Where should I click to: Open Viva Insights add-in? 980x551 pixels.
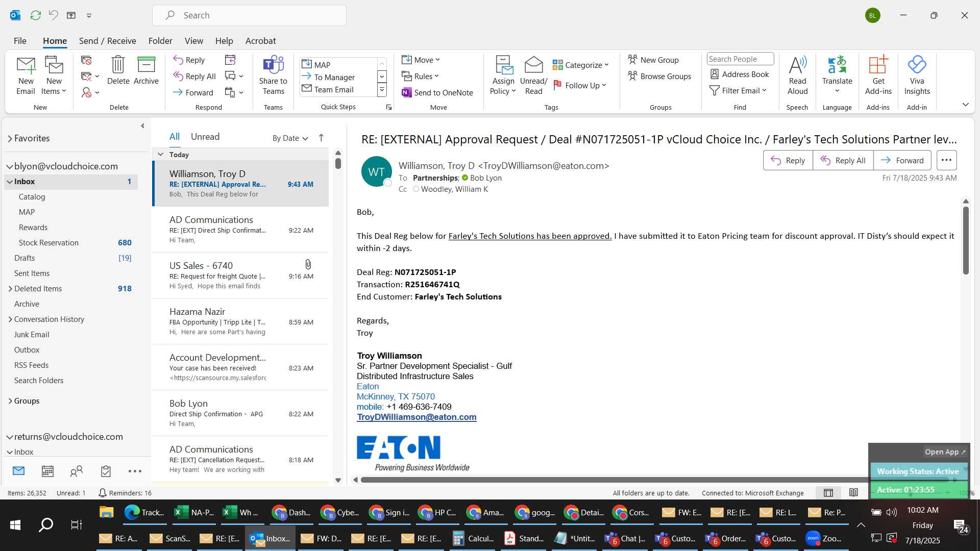[x=917, y=76]
